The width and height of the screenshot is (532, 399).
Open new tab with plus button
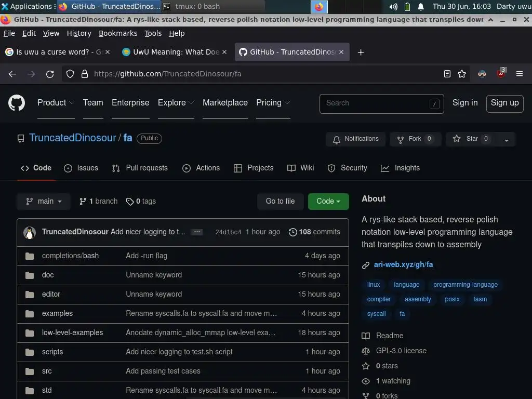point(361,52)
